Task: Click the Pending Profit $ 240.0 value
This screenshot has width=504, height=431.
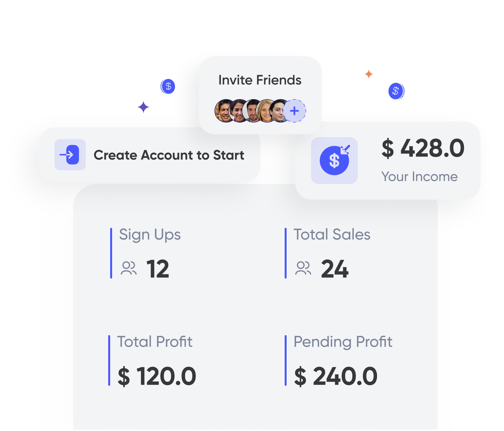Action: point(336,376)
